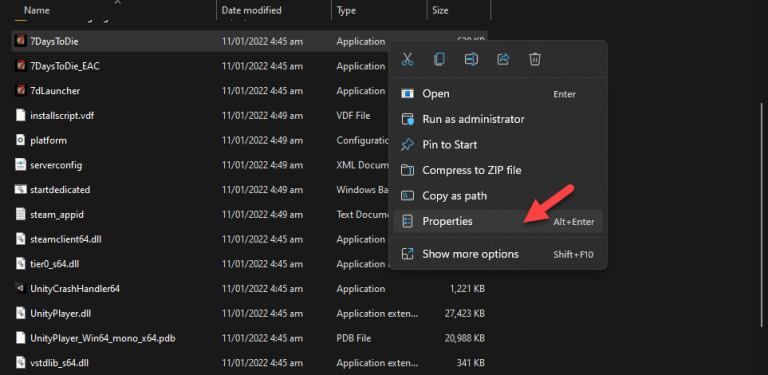Image resolution: width=768 pixels, height=375 pixels.
Task: Select the installscript.vdf file name
Action: pos(62,116)
